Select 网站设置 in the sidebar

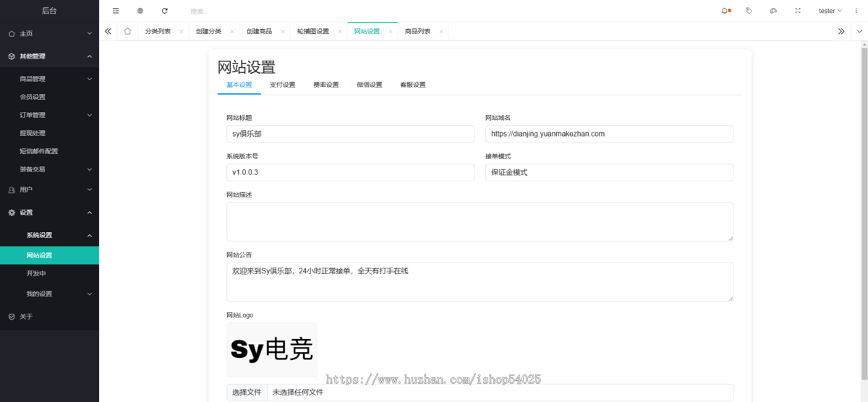click(x=49, y=255)
